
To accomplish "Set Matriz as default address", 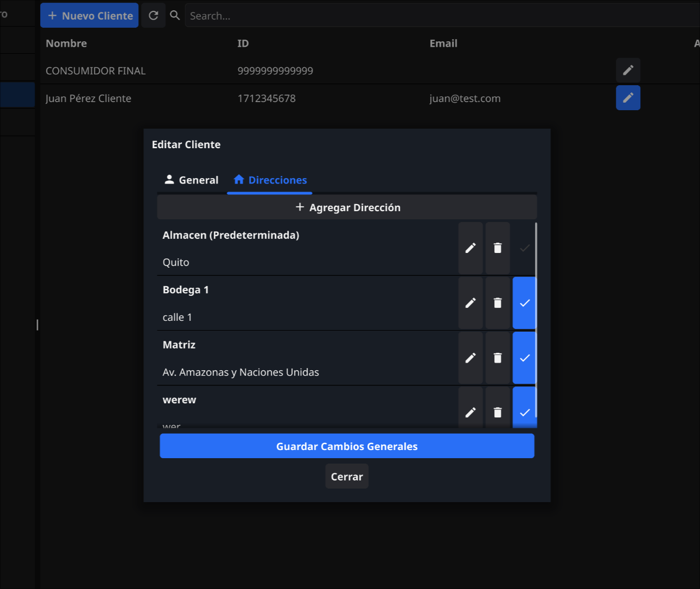I will (x=524, y=358).
